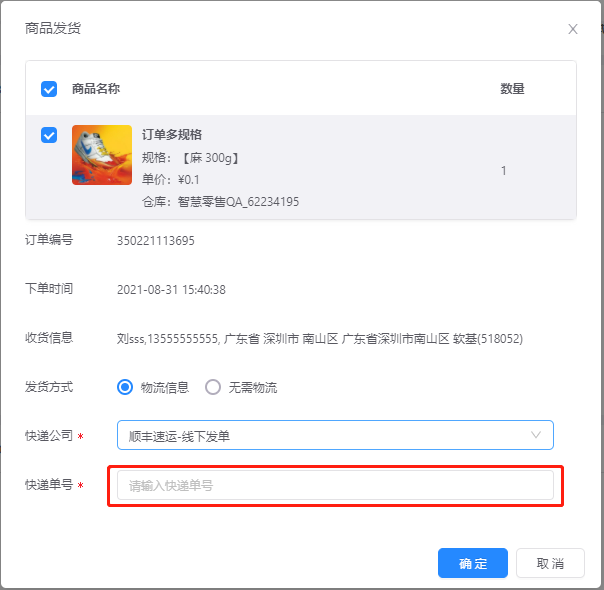This screenshot has width=604, height=590.
Task: Choose the 无需物流 radio option
Action: [x=213, y=387]
